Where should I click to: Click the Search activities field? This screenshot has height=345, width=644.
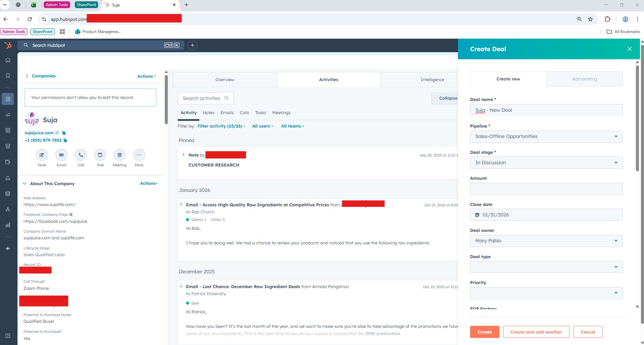(x=205, y=98)
